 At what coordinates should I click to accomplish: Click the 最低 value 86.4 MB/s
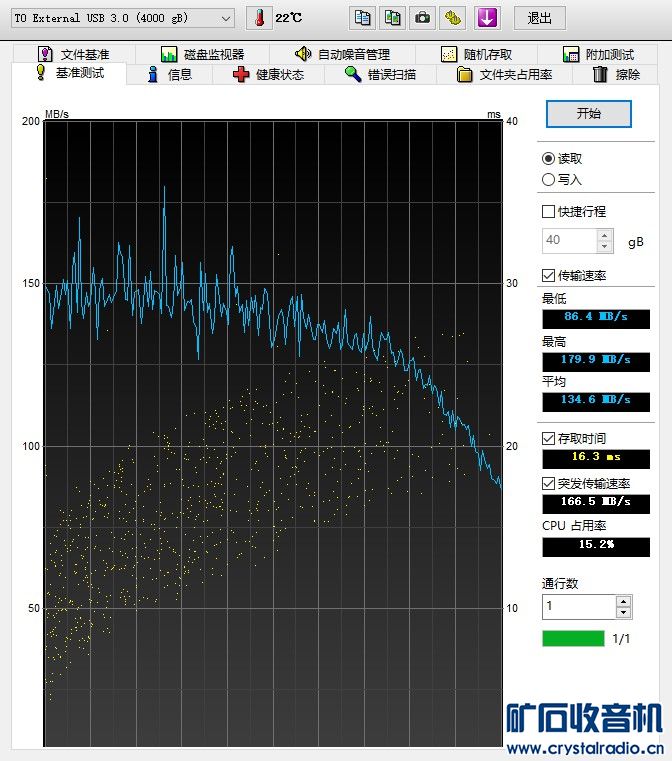click(596, 319)
